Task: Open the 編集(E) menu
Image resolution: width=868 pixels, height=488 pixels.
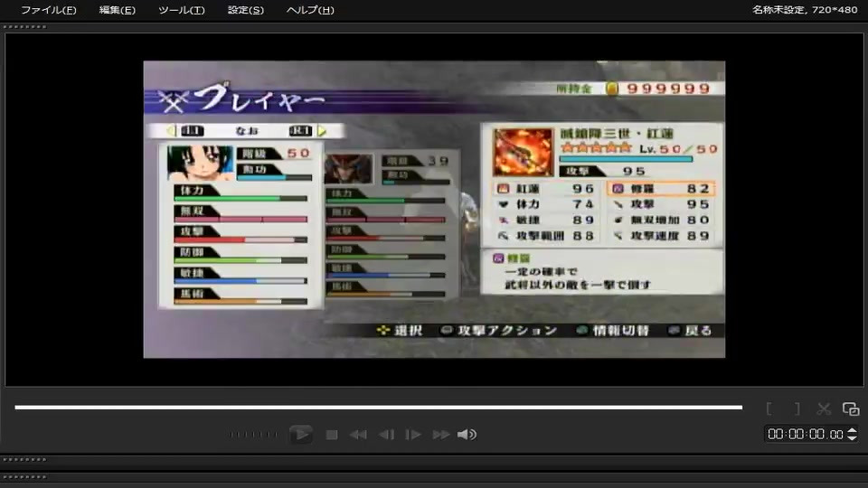Action: click(117, 10)
